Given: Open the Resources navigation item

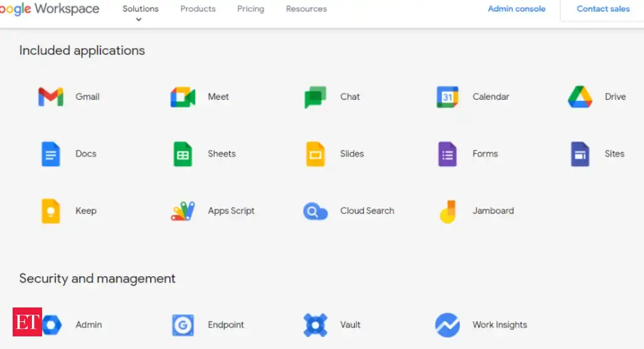Looking at the screenshot, I should coord(306,9).
